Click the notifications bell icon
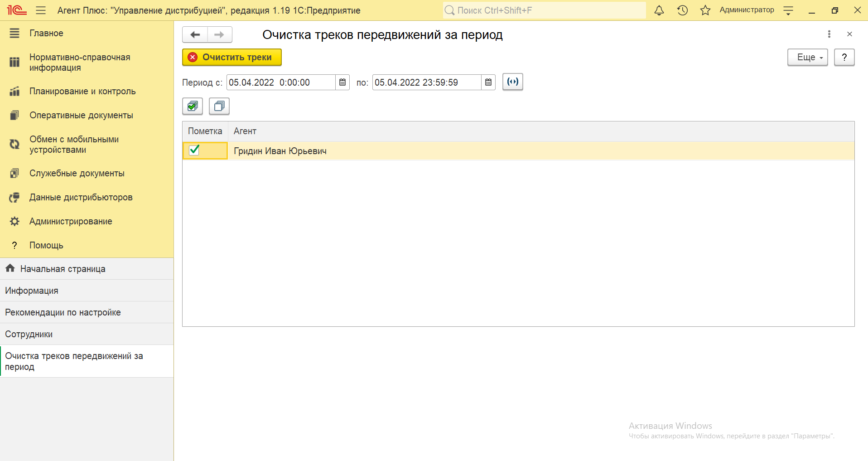This screenshot has width=868, height=461. pyautogui.click(x=659, y=10)
